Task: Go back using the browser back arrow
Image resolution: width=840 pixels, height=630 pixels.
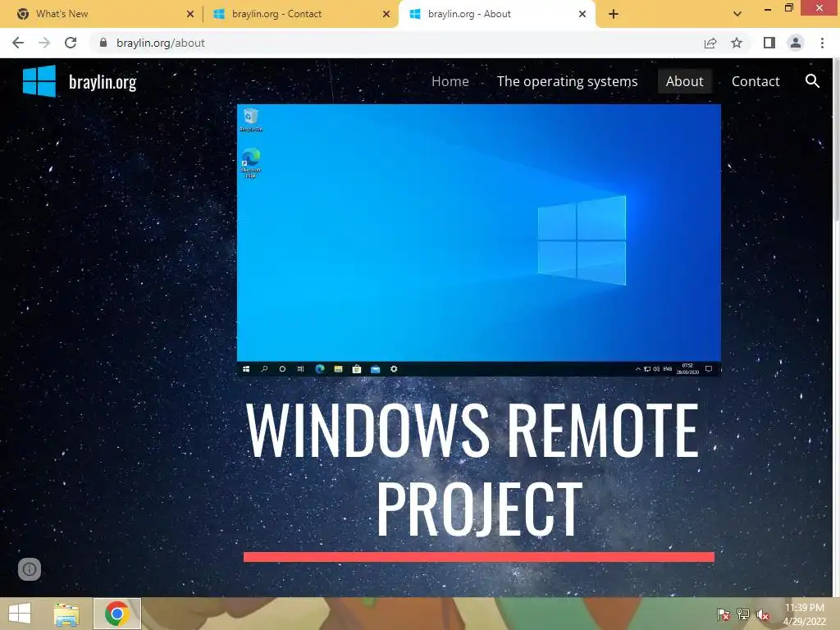Action: coord(18,43)
